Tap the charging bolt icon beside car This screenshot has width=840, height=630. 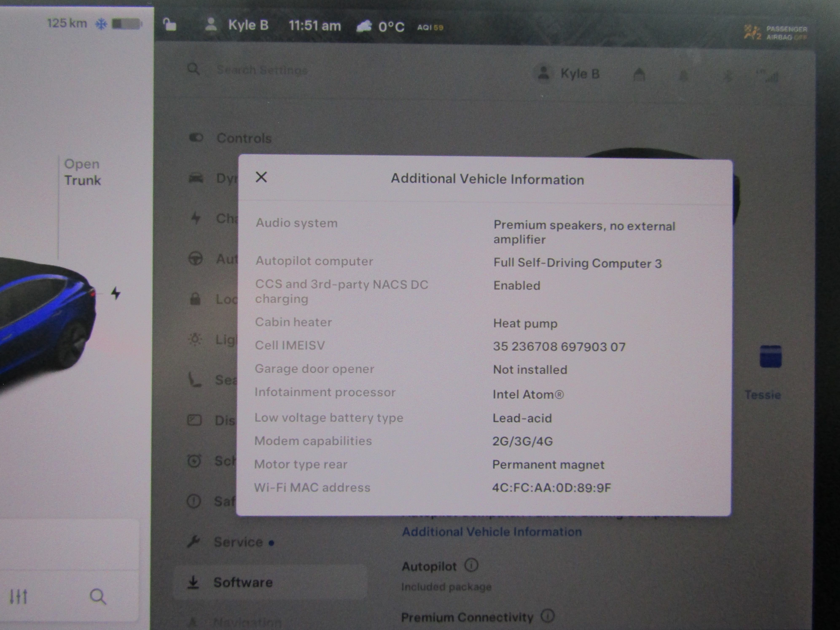click(x=116, y=293)
